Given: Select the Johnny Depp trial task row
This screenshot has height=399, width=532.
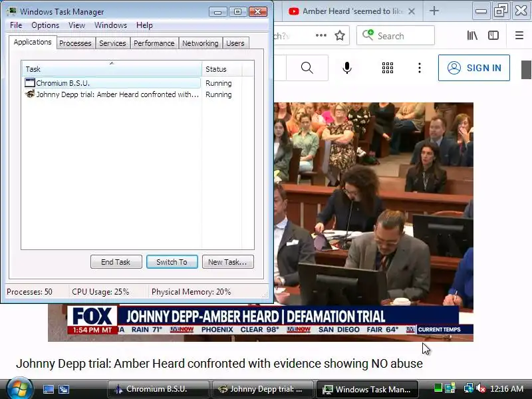Looking at the screenshot, I should (112, 94).
